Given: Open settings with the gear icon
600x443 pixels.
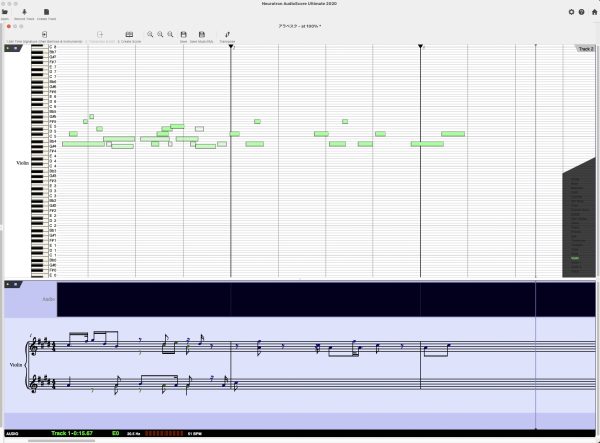Looking at the screenshot, I should 571,12.
